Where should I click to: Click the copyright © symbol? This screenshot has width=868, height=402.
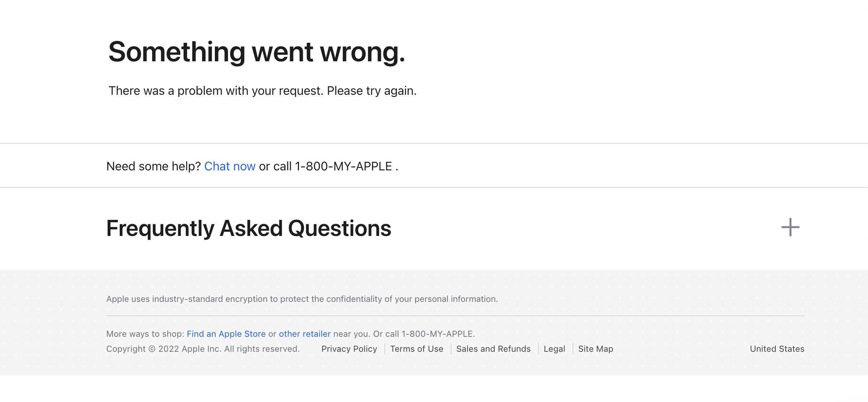pyautogui.click(x=152, y=349)
